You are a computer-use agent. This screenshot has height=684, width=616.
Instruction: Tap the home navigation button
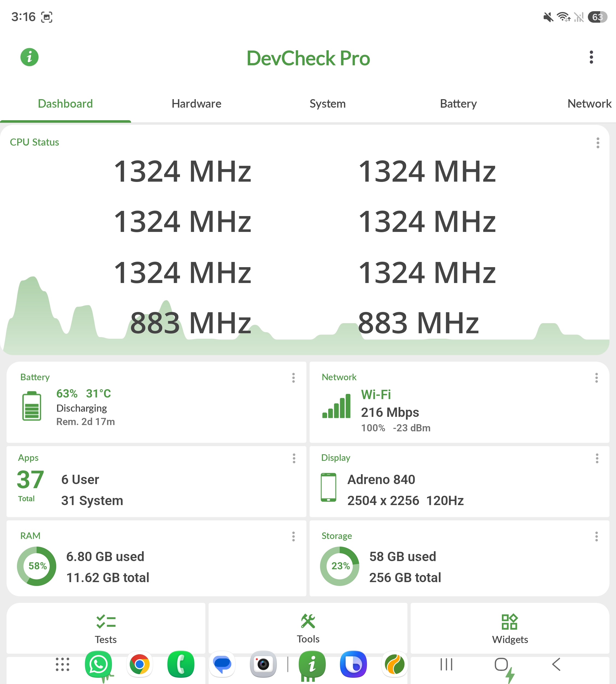coord(501,664)
